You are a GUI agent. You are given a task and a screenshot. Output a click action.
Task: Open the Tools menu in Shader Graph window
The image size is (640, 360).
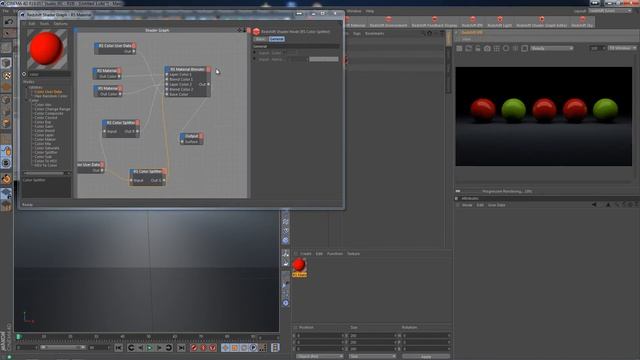[44, 24]
